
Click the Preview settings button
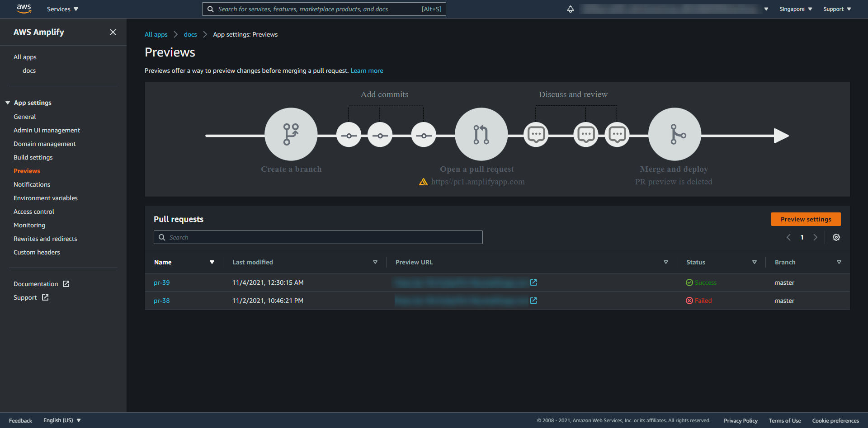(806, 219)
